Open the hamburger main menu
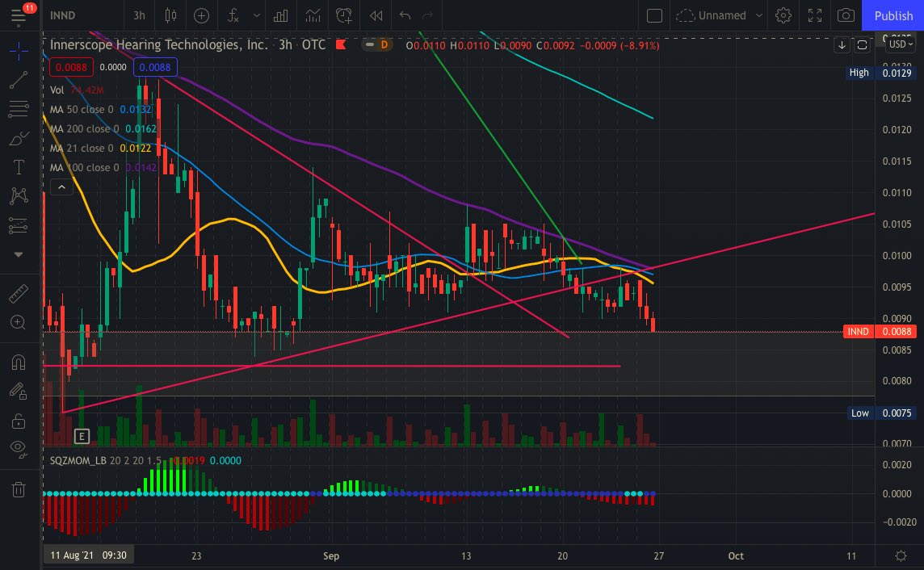924x570 pixels. (x=19, y=15)
